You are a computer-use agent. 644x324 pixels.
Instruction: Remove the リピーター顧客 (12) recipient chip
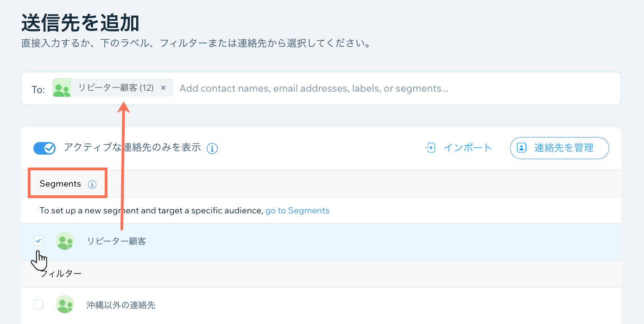pos(163,88)
